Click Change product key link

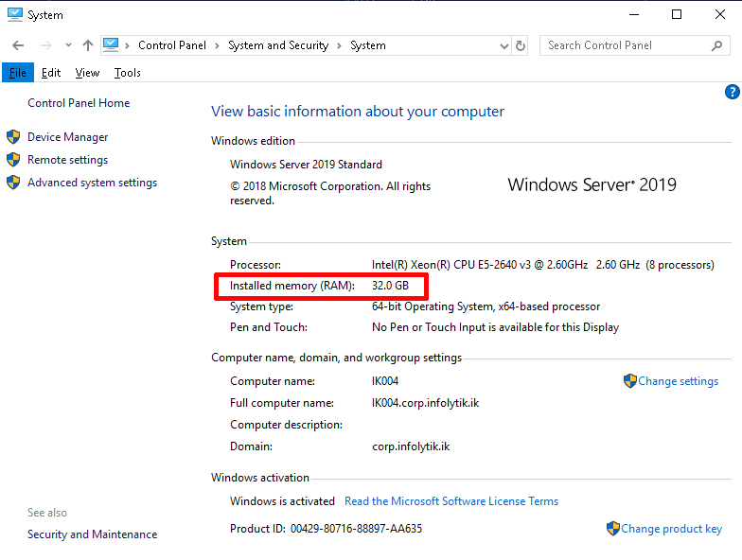672,529
